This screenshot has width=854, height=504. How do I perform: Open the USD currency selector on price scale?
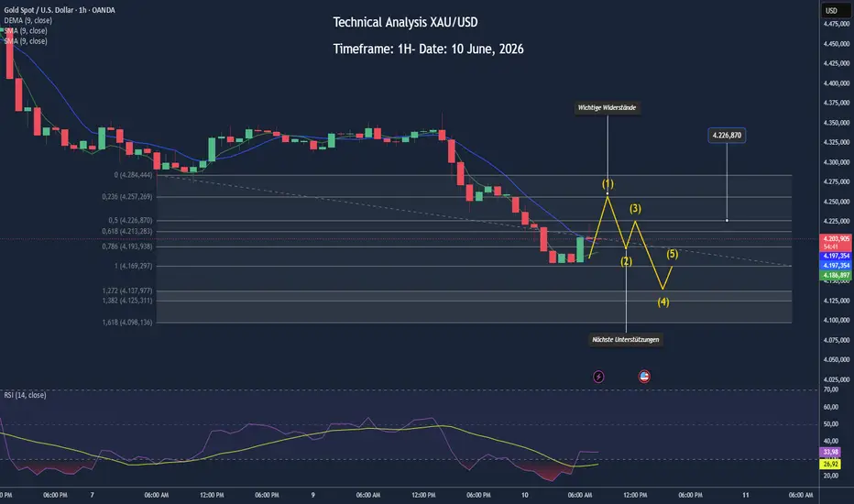coord(836,10)
